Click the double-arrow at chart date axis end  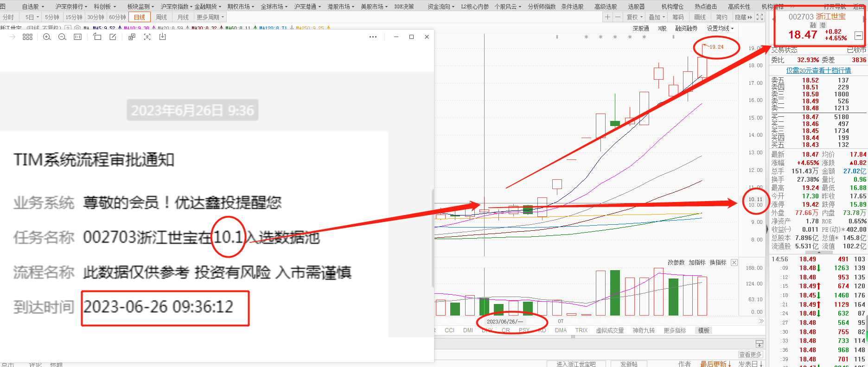point(761,321)
